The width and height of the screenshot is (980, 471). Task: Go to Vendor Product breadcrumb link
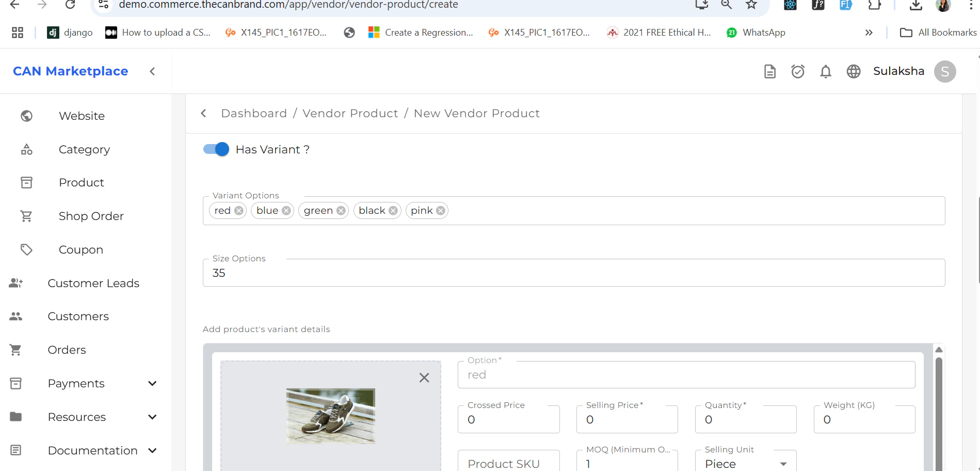350,113
